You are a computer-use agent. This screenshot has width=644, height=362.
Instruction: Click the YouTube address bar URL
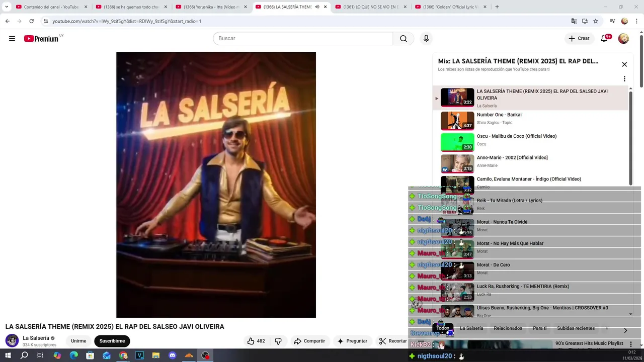(127, 21)
